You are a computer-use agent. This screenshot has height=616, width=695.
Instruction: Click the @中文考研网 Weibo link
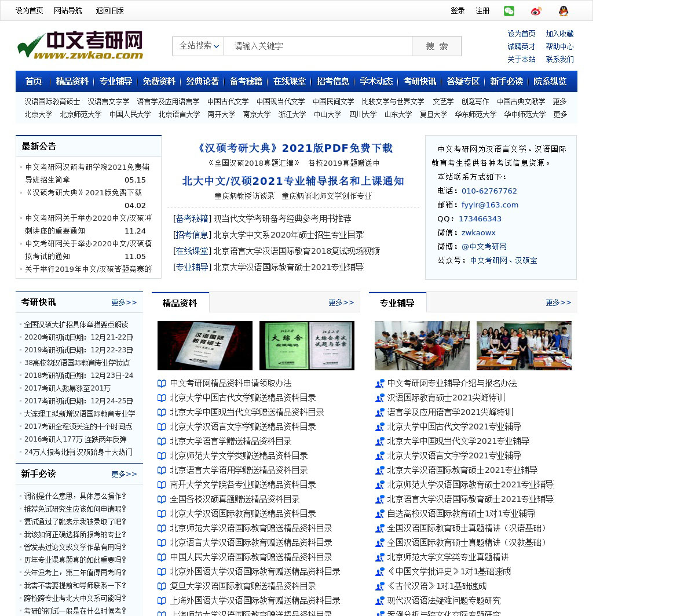click(484, 246)
